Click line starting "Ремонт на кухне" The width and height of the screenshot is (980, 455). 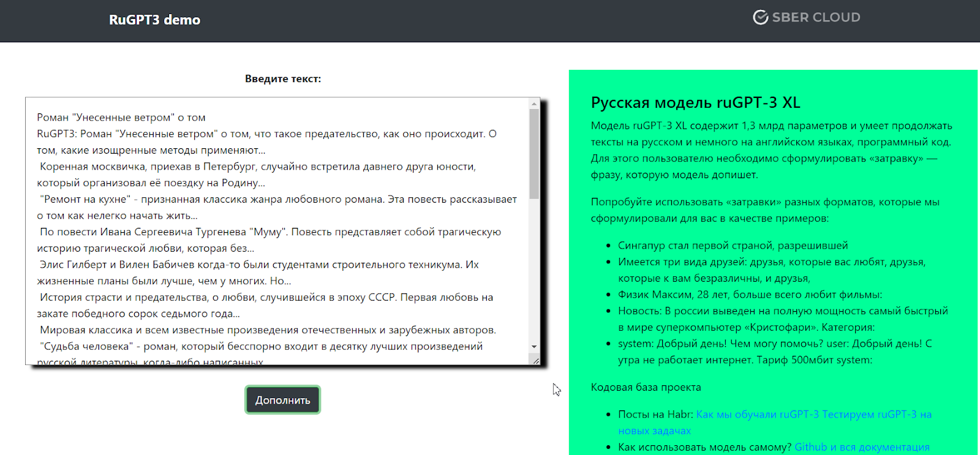click(x=277, y=207)
